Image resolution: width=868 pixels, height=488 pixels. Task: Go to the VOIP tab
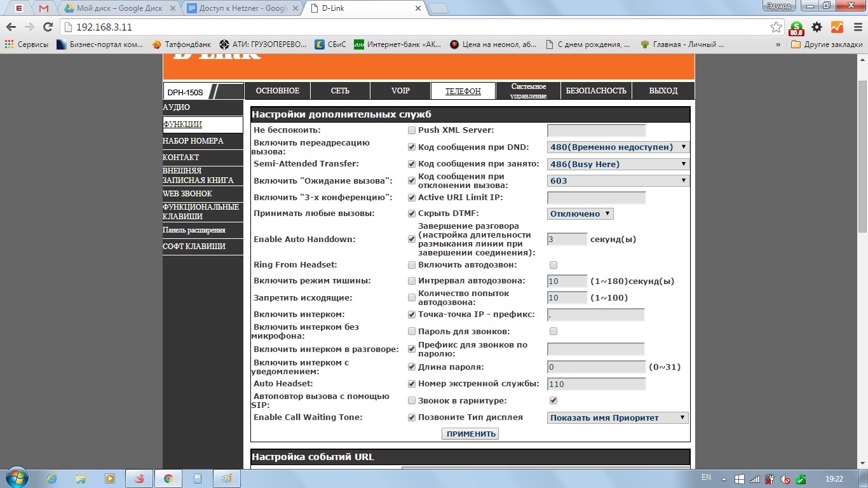click(400, 91)
